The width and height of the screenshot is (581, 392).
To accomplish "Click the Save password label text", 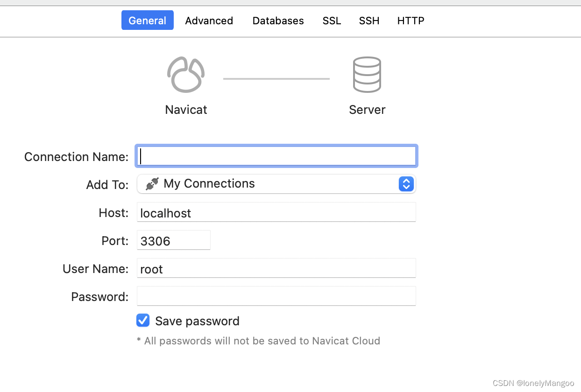I will (197, 321).
